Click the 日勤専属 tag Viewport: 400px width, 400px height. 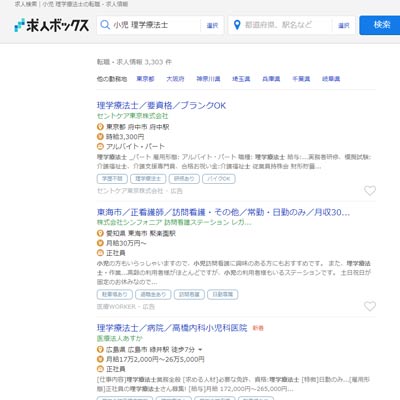[223, 294]
